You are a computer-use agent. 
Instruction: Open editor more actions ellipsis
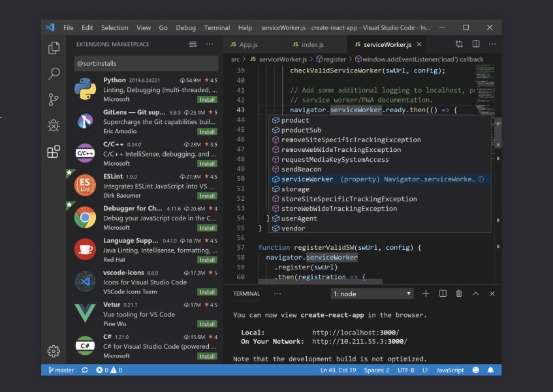click(492, 44)
